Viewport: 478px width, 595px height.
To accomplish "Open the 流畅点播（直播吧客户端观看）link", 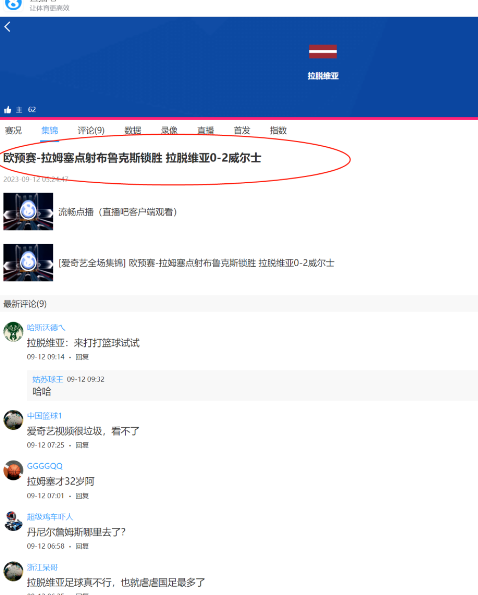I will [x=118, y=212].
